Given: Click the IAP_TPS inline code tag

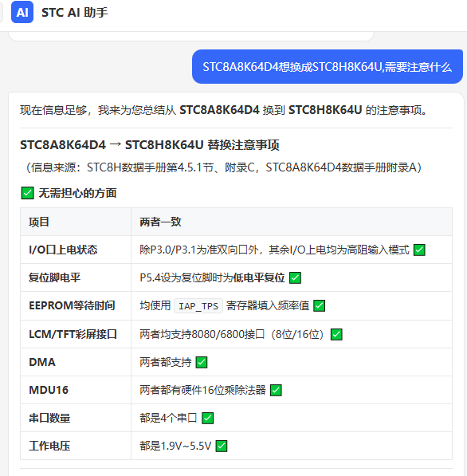Looking at the screenshot, I should 198,305.
